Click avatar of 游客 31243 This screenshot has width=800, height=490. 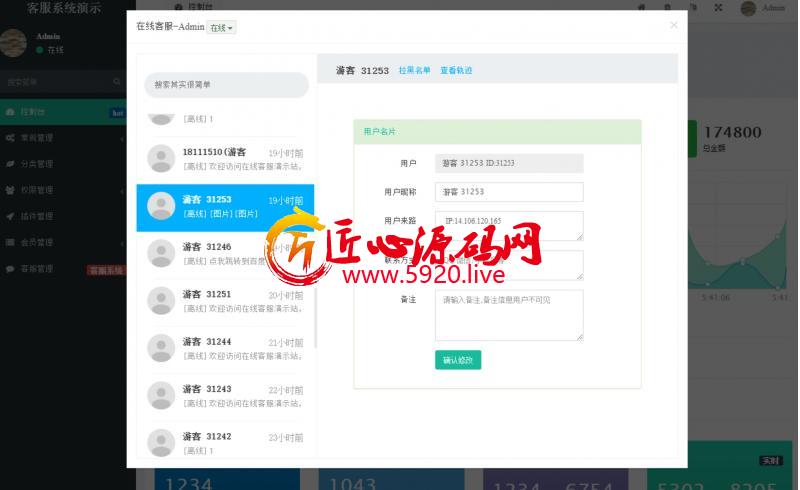tap(161, 396)
